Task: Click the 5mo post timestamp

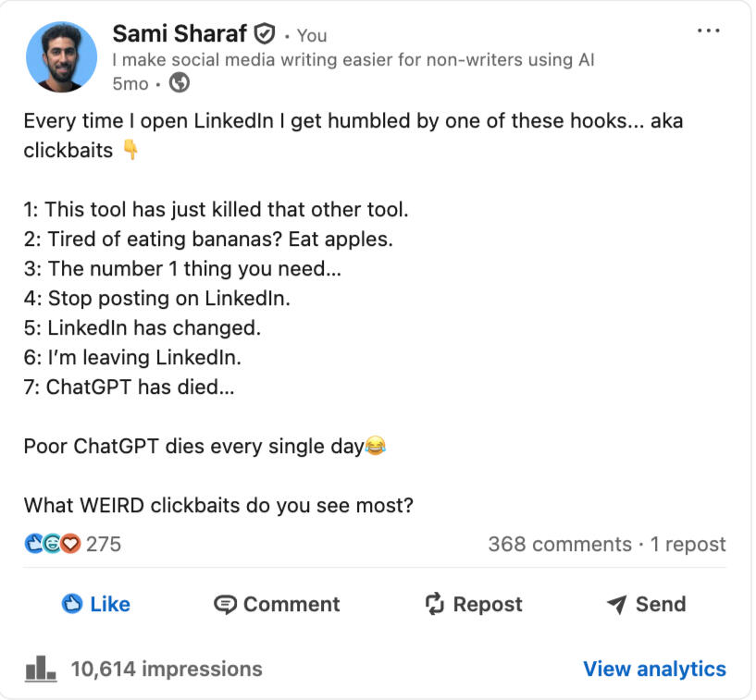Action: click(x=130, y=83)
